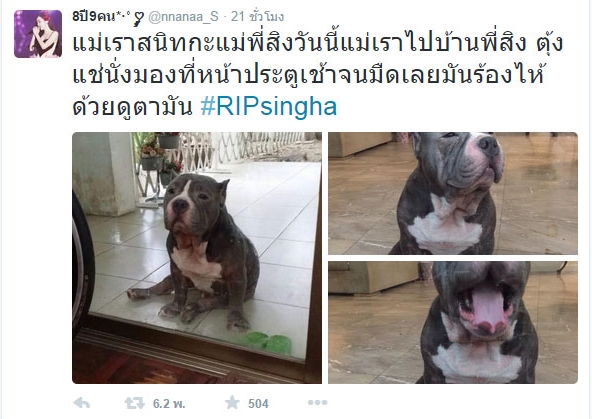Follow the #RIPsingha hashtag
Viewport: 592px width, 419px height.
tap(269, 107)
